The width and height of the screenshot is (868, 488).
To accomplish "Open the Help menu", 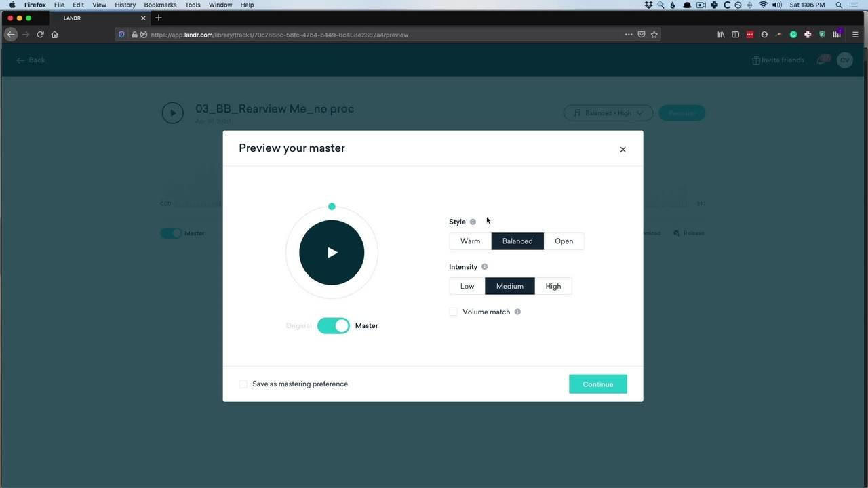I will click(x=247, y=5).
